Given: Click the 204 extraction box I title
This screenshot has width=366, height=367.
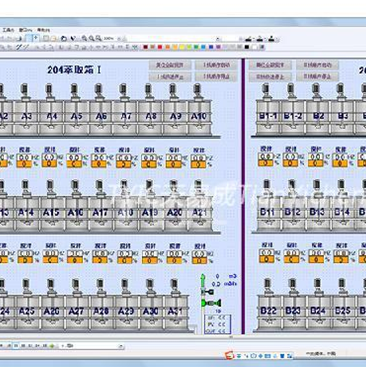Looking at the screenshot, I should (74, 70).
